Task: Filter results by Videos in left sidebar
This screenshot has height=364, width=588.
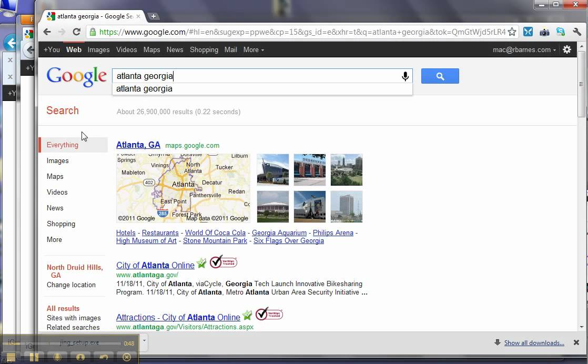Action: coord(57,193)
